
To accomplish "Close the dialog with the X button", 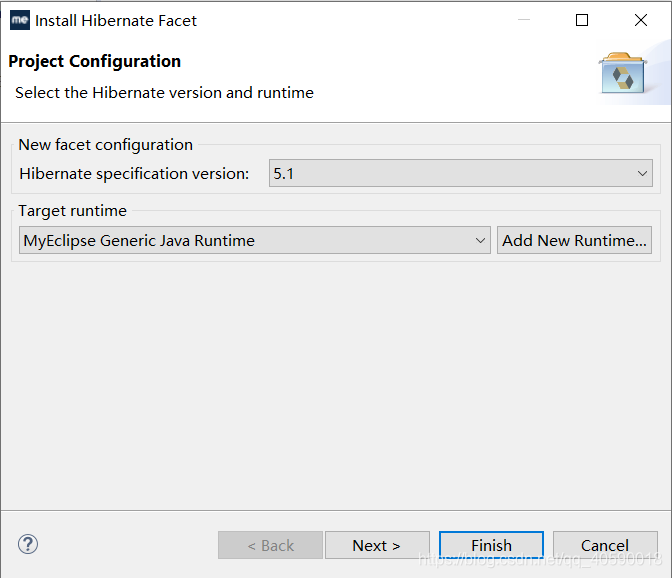I will click(641, 20).
